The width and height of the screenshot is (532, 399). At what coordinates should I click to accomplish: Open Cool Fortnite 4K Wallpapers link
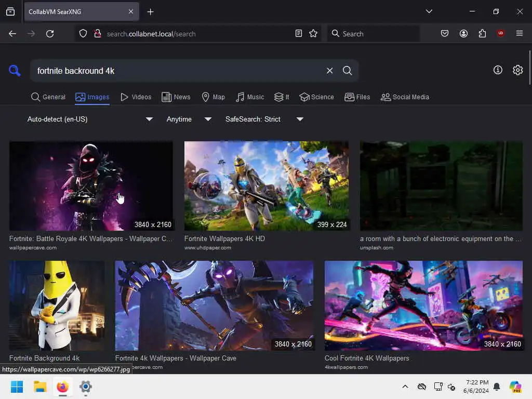tap(367, 358)
